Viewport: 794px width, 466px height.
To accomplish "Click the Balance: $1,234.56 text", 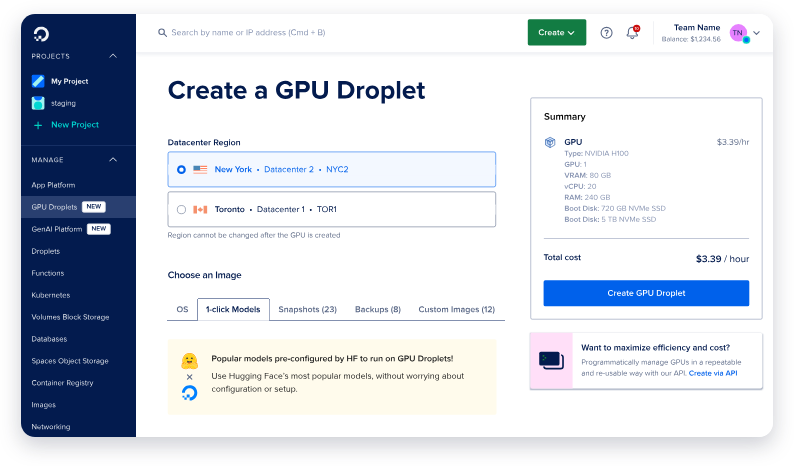I will (691, 40).
